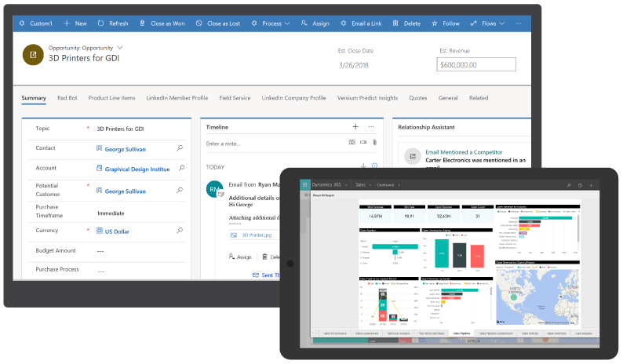Click search icon in Contact field
This screenshot has width=623, height=364.
[x=180, y=148]
